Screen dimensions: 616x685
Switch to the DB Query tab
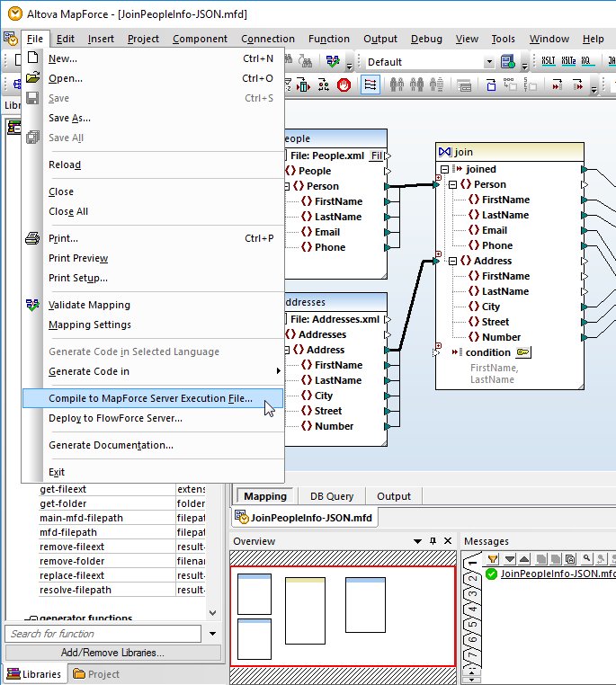332,496
